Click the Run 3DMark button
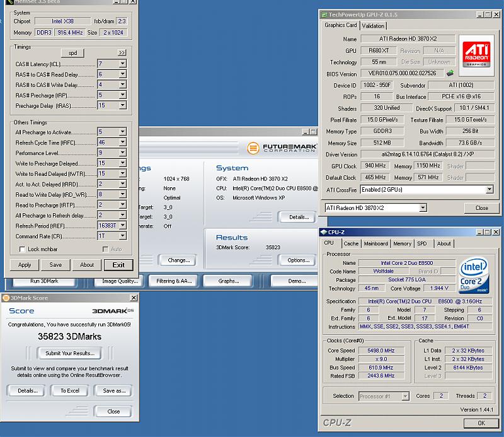The image size is (504, 437). pos(44,281)
